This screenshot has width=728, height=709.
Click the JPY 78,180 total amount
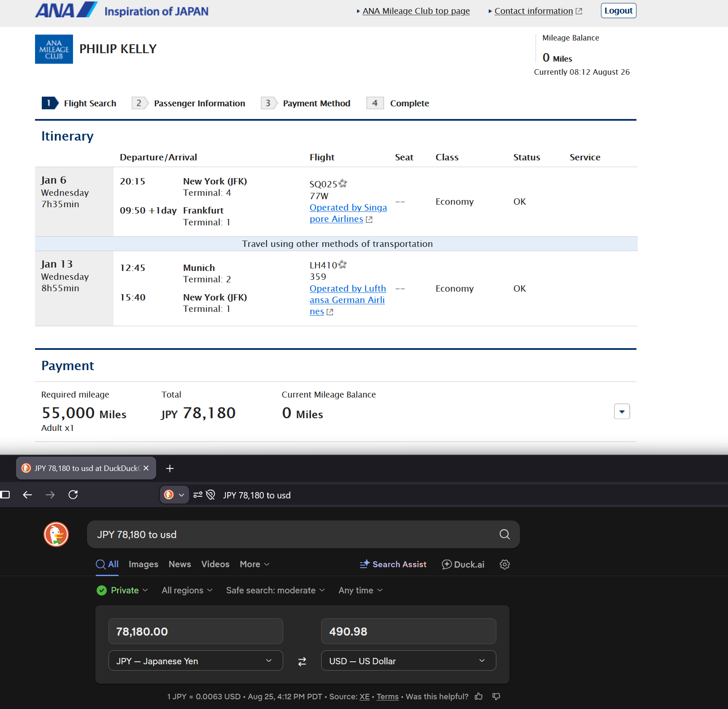(x=198, y=413)
